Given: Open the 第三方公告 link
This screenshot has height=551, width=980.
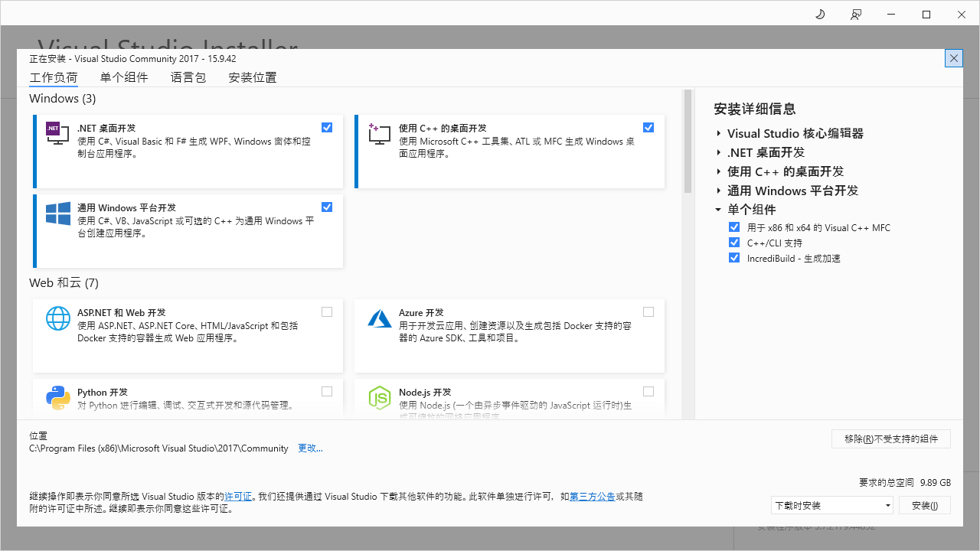Looking at the screenshot, I should (x=592, y=497).
